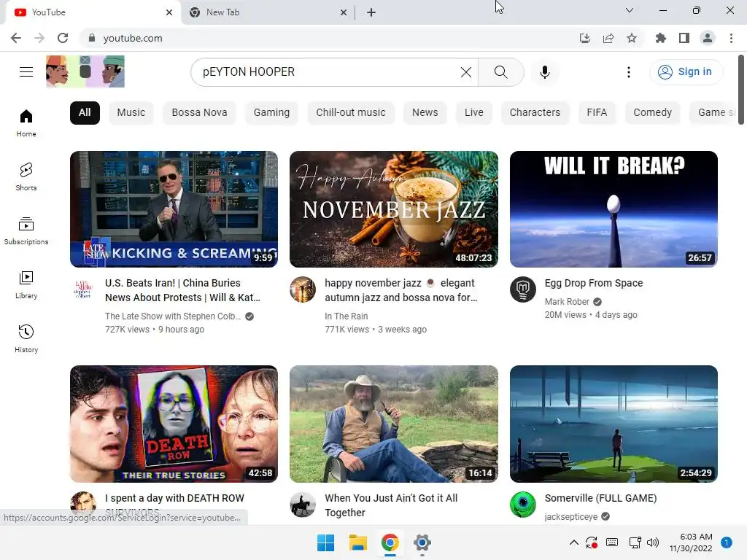Open YouTube settings three-dot menu
Image resolution: width=747 pixels, height=560 pixels.
pyautogui.click(x=629, y=72)
